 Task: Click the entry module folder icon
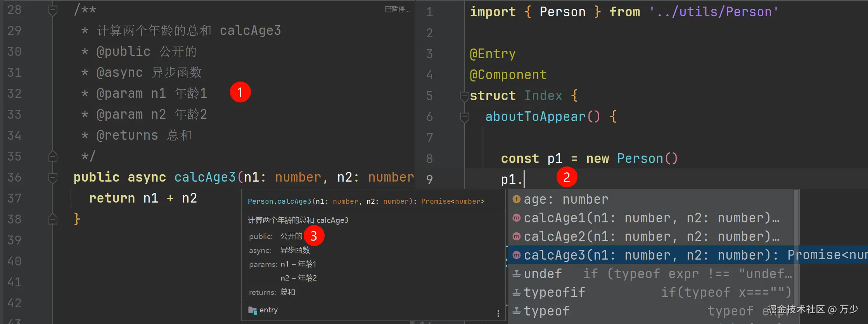pyautogui.click(x=252, y=310)
